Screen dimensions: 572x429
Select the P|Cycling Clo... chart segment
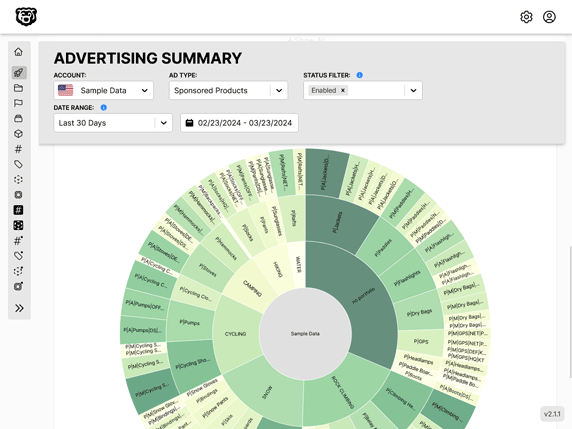tap(196, 293)
